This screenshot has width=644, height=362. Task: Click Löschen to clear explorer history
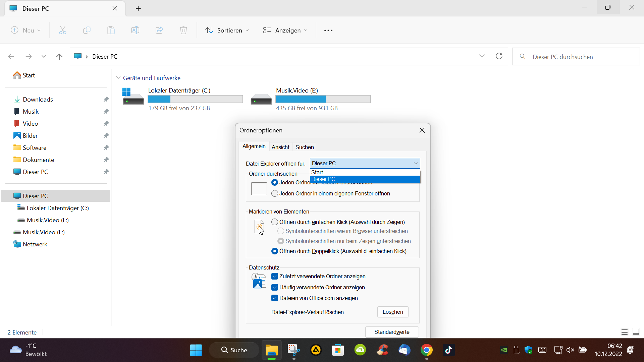(x=392, y=312)
